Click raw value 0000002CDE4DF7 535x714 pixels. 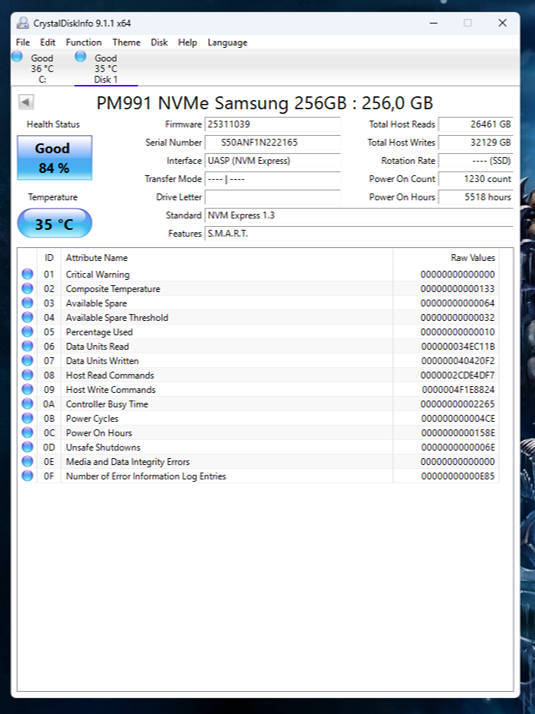point(458,375)
